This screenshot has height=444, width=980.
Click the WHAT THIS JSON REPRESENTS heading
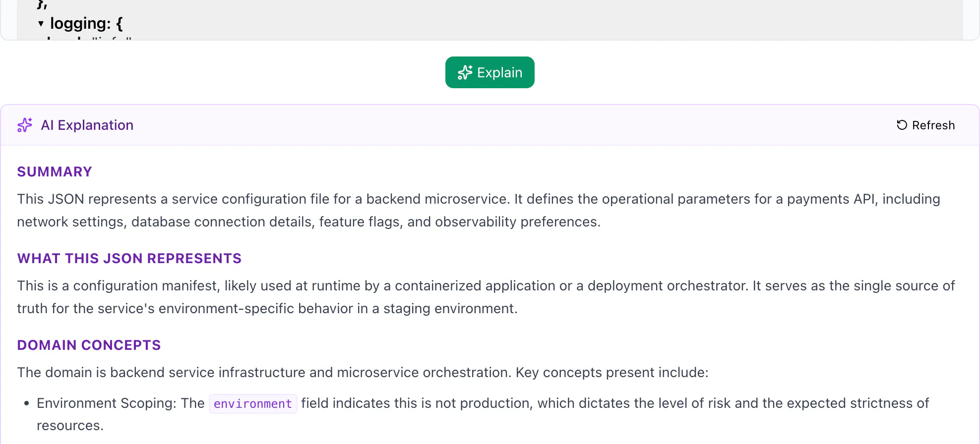(x=129, y=258)
